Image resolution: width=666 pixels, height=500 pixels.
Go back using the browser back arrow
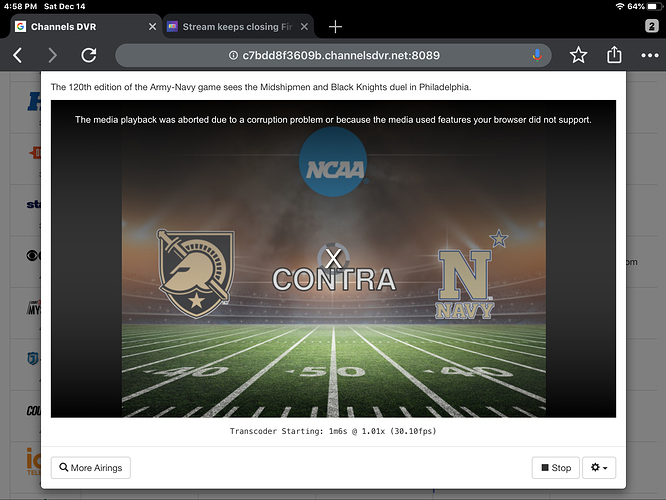click(18, 56)
